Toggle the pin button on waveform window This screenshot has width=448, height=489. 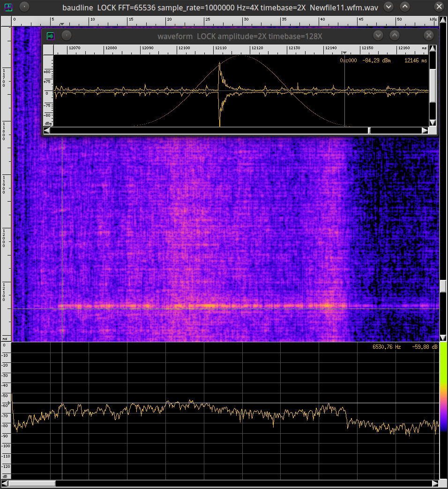[x=66, y=36]
